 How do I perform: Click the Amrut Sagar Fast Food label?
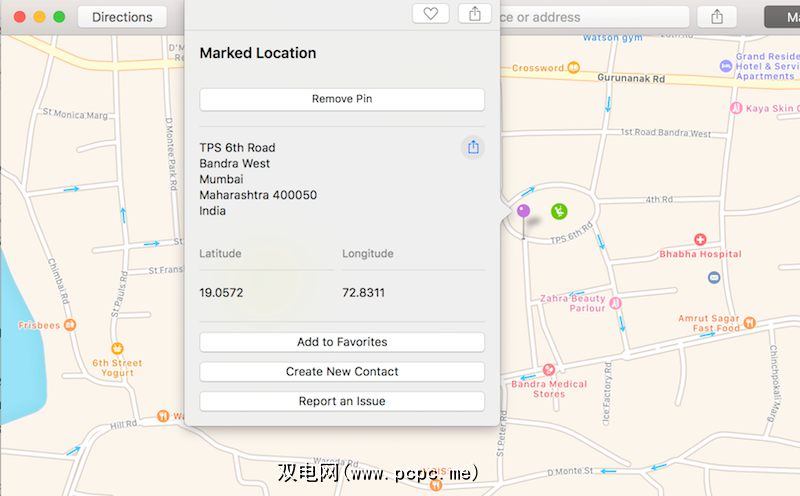pyautogui.click(x=709, y=323)
